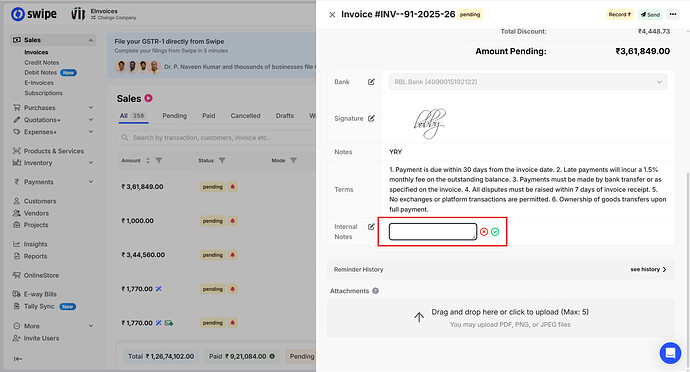Open Projects page

point(36,225)
